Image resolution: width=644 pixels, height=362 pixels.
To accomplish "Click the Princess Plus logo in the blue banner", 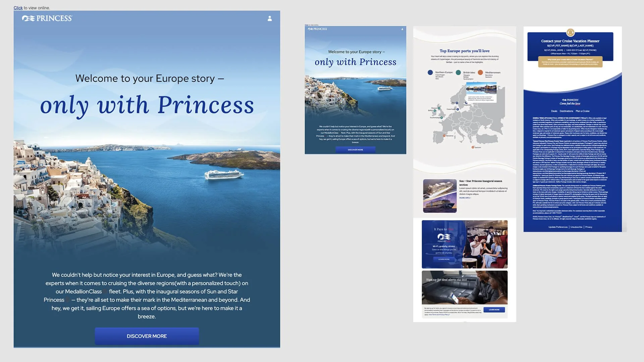I will (x=444, y=238).
